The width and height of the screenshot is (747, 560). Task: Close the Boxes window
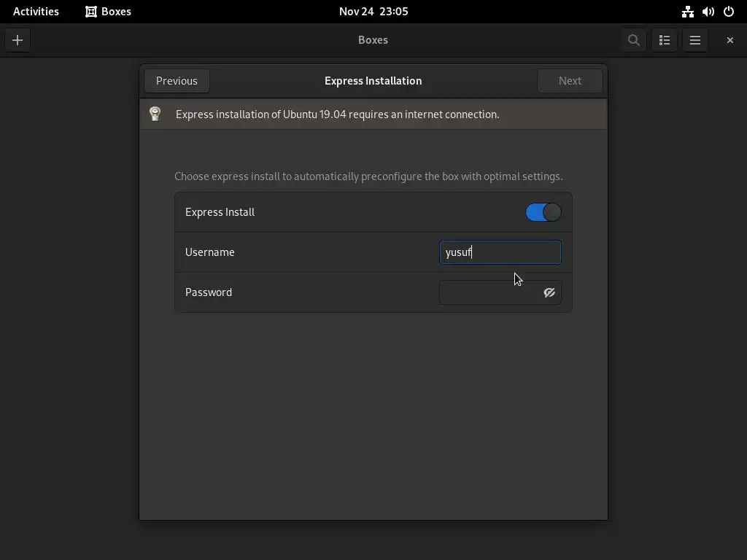pos(729,40)
